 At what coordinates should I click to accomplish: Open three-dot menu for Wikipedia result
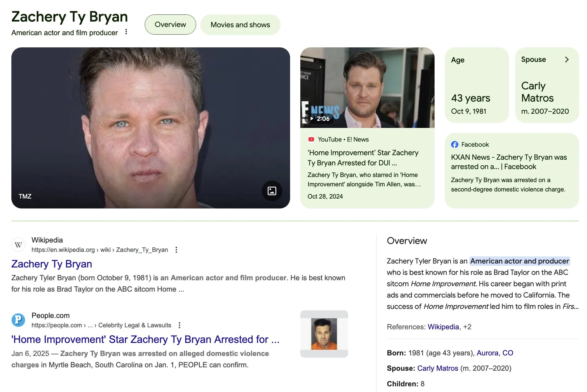(x=176, y=250)
